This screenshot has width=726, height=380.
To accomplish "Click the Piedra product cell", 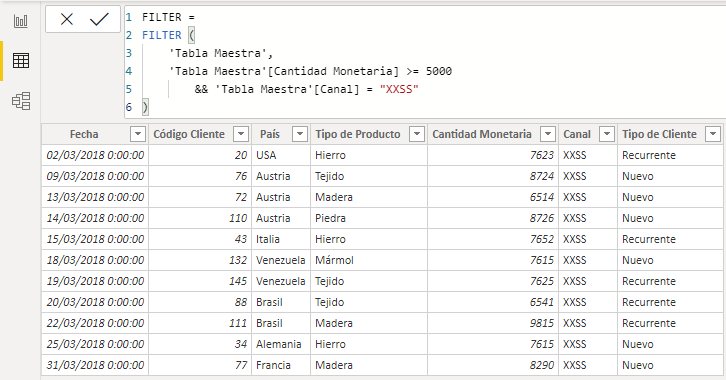I will pyautogui.click(x=369, y=218).
